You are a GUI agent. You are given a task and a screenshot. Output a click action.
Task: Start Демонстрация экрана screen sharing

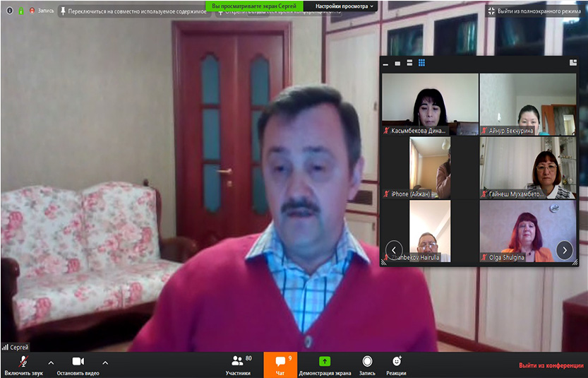(x=325, y=364)
